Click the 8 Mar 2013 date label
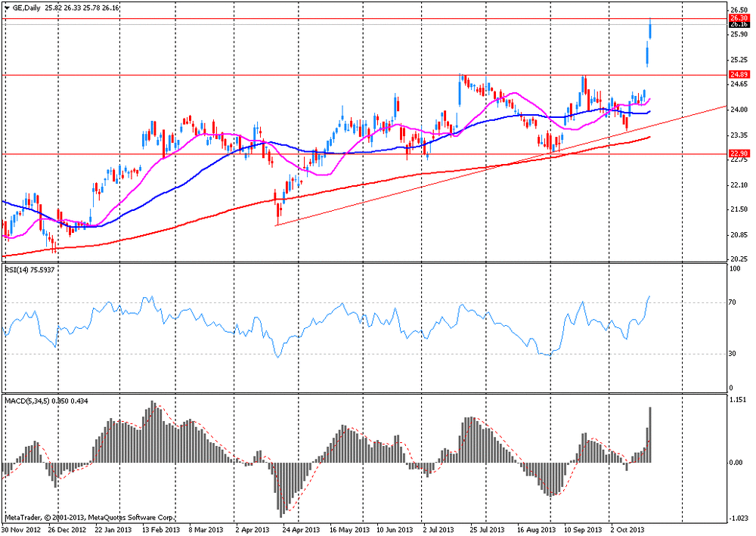The image size is (756, 536). (206, 530)
